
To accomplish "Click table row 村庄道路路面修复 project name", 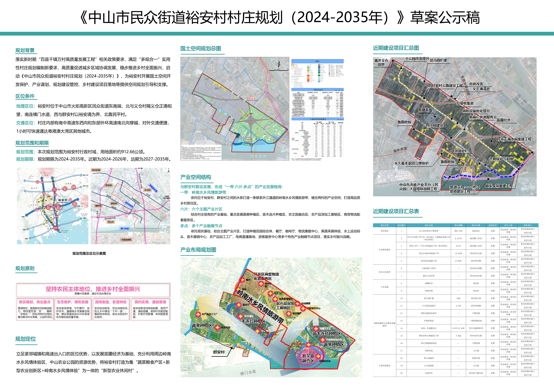I will 429,343.
